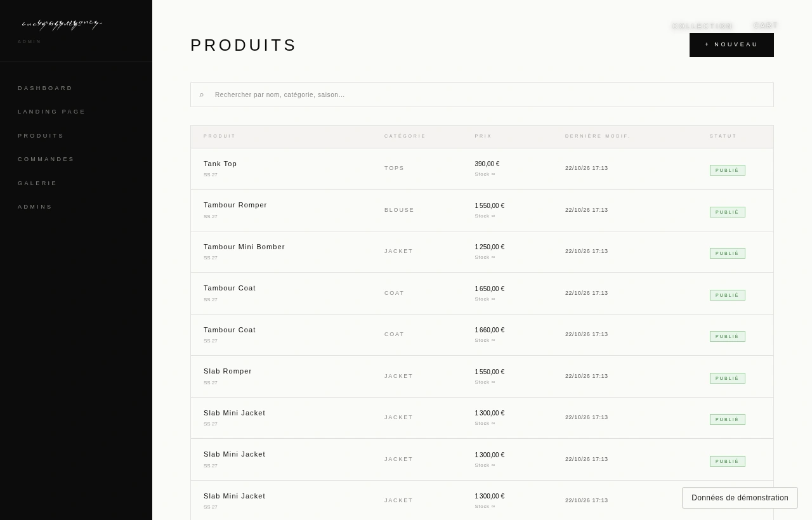The height and width of the screenshot is (520, 812).
Task: Open the Cart link
Action: 766,25
